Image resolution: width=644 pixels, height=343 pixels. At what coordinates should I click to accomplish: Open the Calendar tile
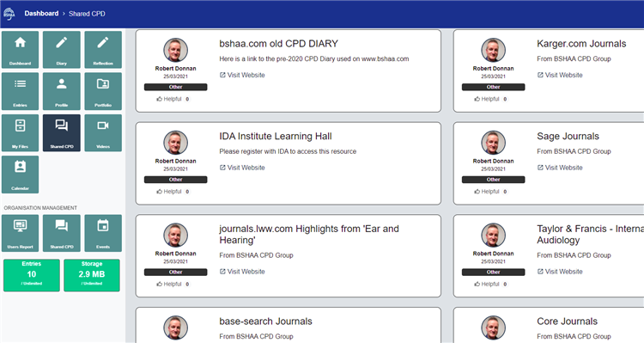click(20, 175)
